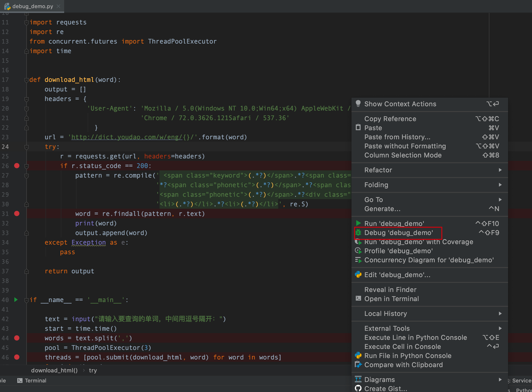Expand the External Tools submenu
Viewport: 532px width, 392px height.
pyautogui.click(x=430, y=328)
